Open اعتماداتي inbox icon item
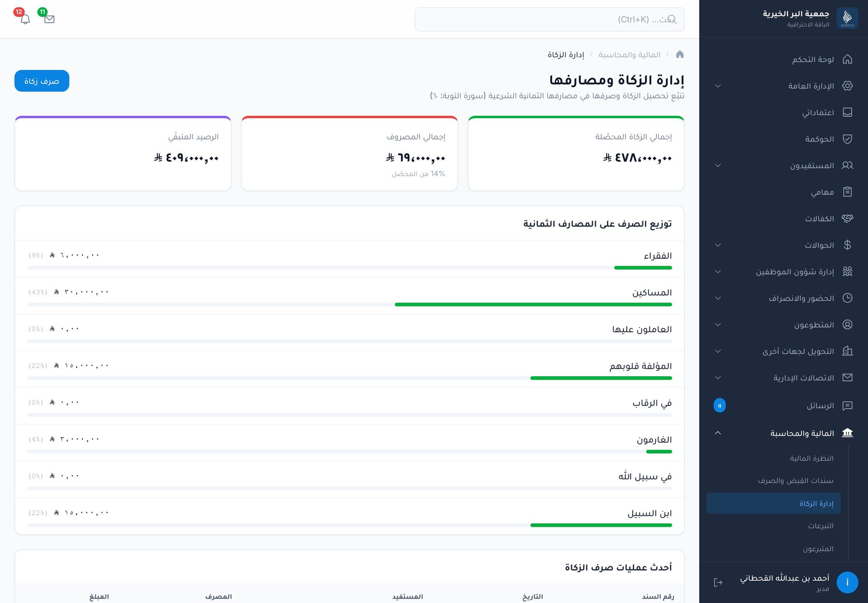Viewport: 868px width, 603px height. coord(847,112)
